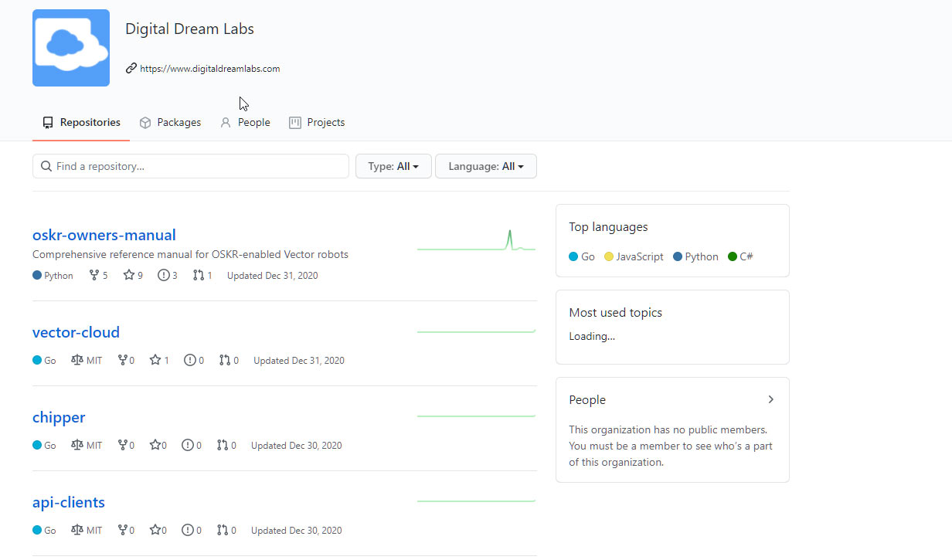View open issues of vector-cloud
The width and height of the screenshot is (952, 560).
(x=194, y=360)
